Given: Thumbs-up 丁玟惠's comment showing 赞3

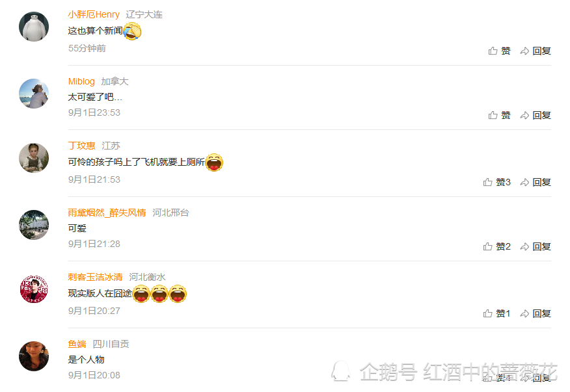Looking at the screenshot, I should [x=497, y=182].
